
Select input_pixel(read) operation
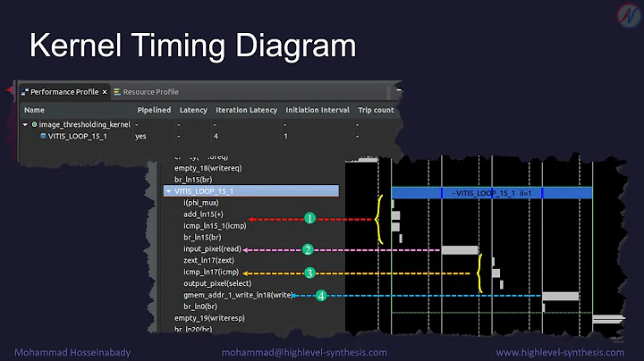point(212,248)
